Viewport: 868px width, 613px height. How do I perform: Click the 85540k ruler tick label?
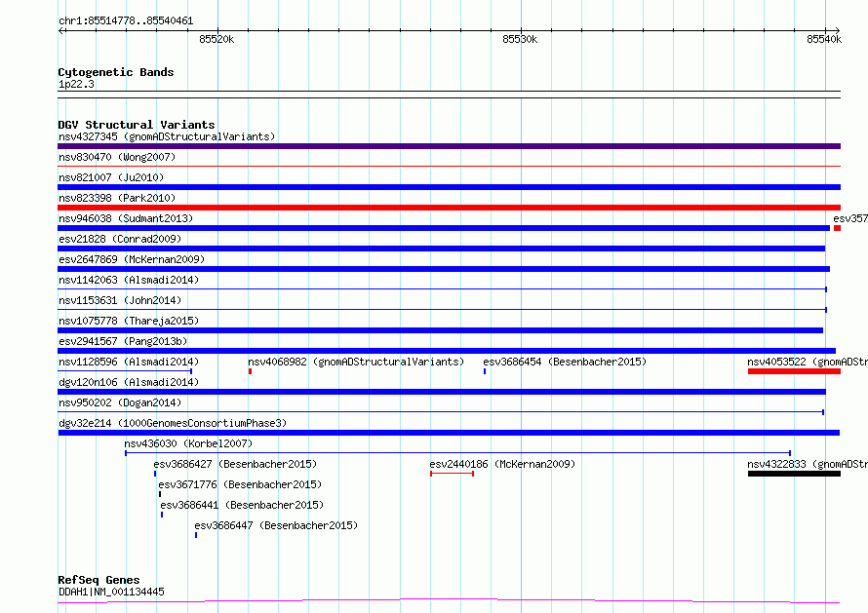pos(824,39)
